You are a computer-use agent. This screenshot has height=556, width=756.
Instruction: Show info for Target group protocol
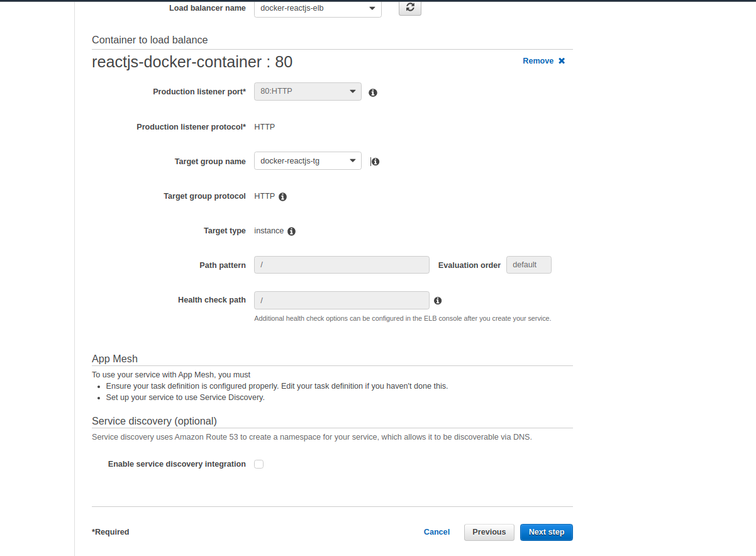(283, 197)
